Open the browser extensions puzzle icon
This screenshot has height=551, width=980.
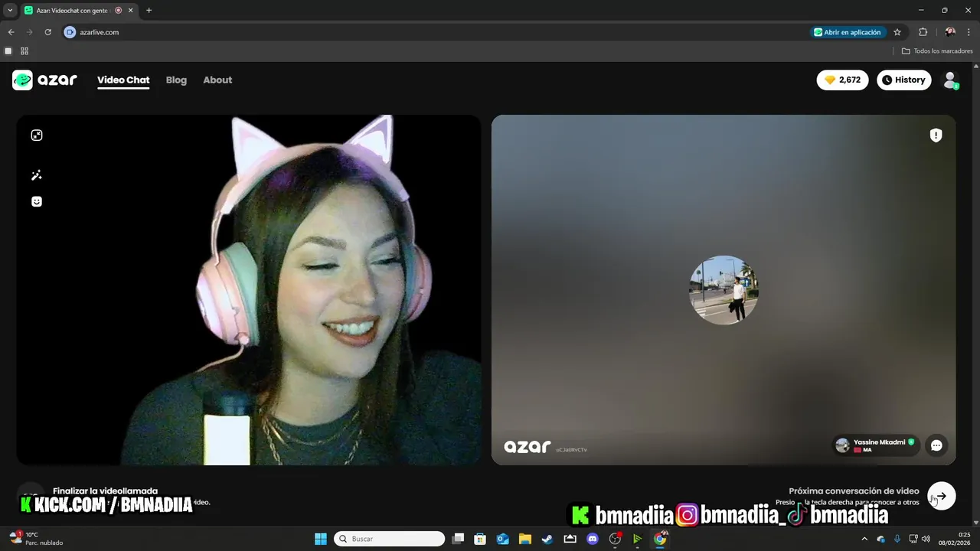(923, 32)
